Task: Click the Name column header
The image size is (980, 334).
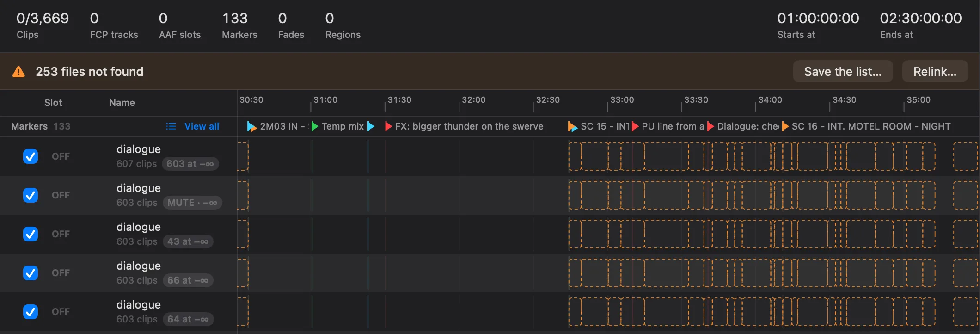Action: tap(122, 103)
